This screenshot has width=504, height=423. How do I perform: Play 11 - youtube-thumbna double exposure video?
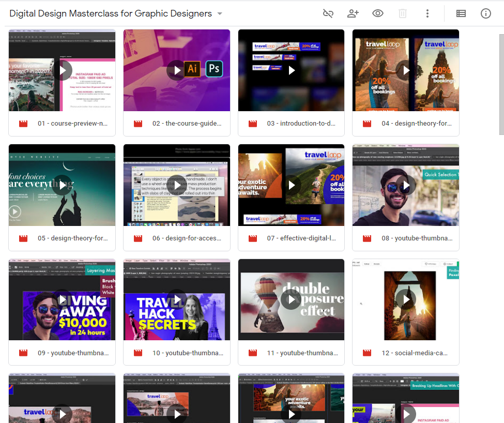[x=291, y=299]
